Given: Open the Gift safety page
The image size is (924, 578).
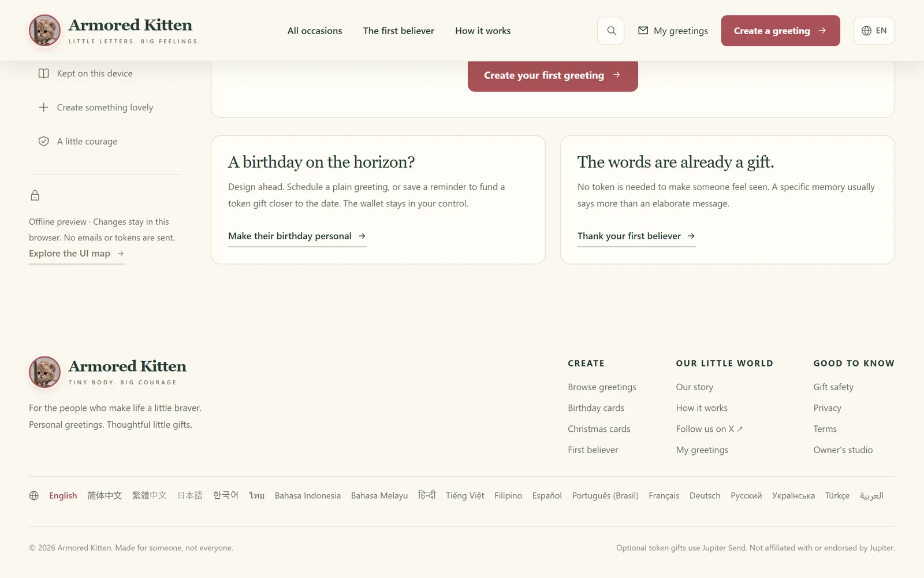Looking at the screenshot, I should click(833, 387).
